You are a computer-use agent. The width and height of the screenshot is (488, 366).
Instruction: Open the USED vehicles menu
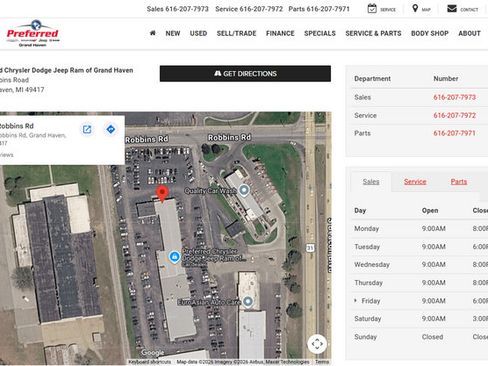pos(198,33)
